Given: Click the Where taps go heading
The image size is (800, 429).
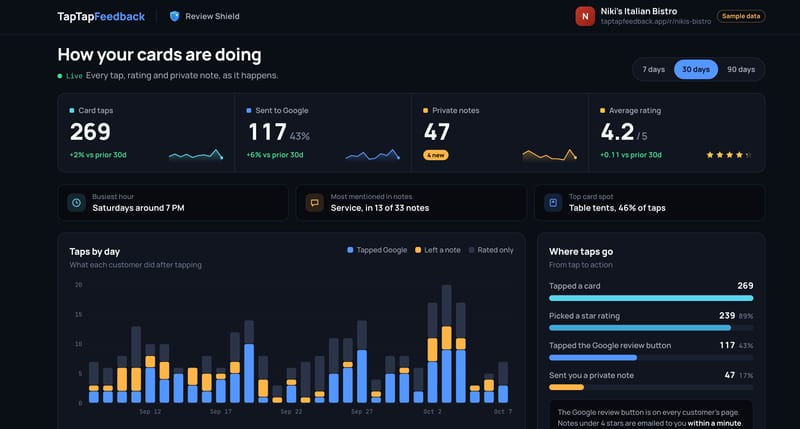Looking at the screenshot, I should coord(581,251).
